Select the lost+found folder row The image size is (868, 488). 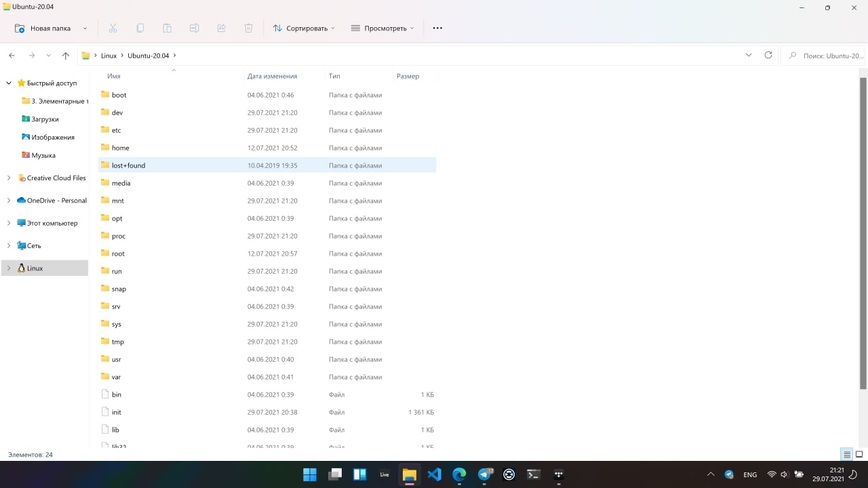pos(267,165)
